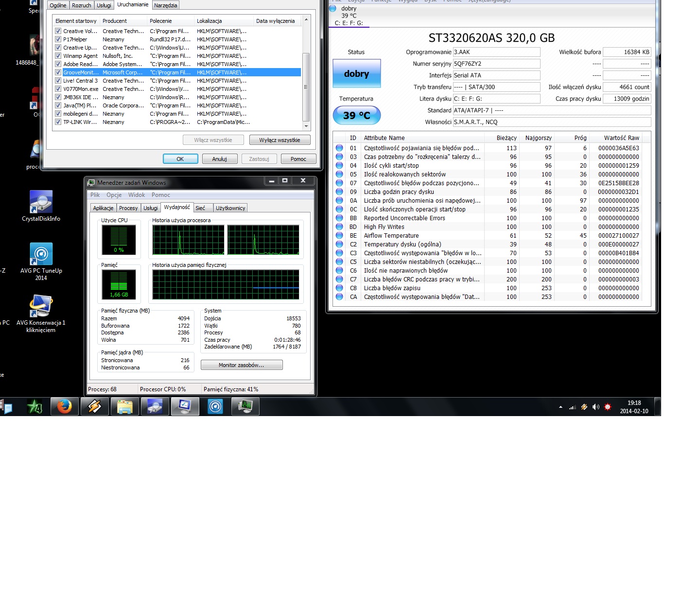Click status circle for attribute CA row

point(339,297)
